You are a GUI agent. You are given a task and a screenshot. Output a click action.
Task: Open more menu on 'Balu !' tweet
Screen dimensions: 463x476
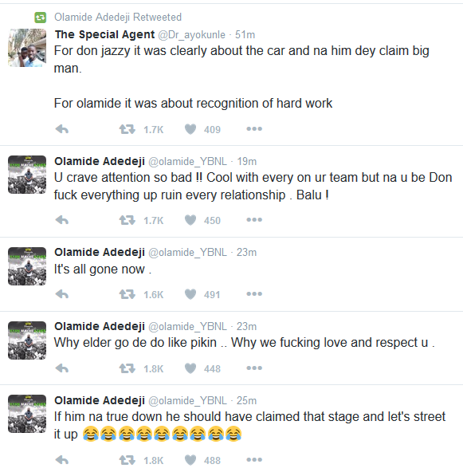click(x=254, y=220)
